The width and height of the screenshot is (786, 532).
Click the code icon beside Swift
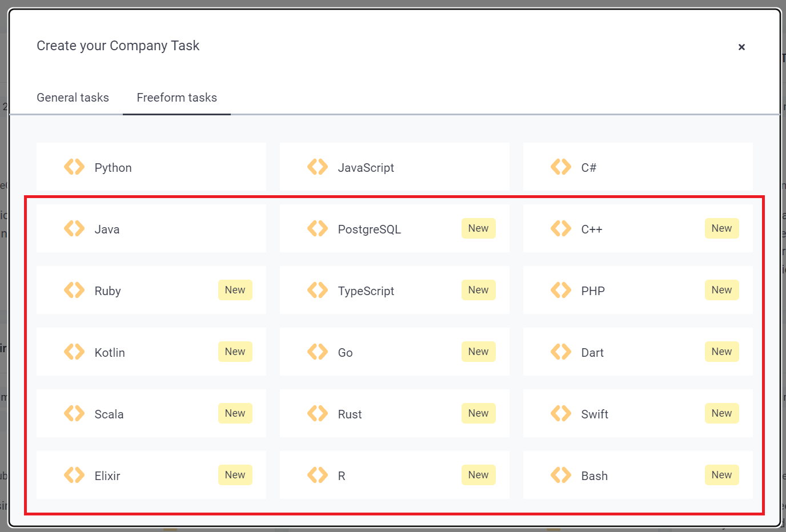[561, 413]
